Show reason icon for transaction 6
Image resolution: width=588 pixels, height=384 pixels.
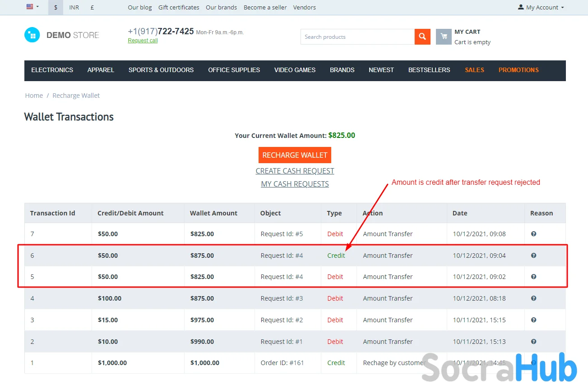533,256
